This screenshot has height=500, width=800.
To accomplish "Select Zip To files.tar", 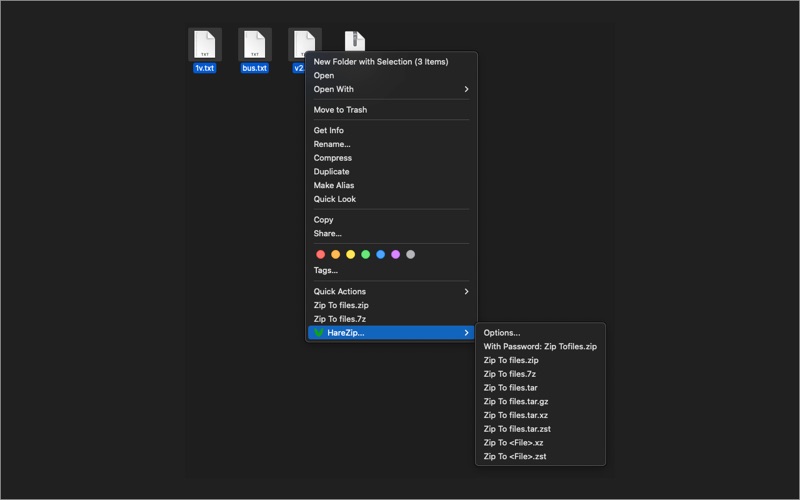I will tap(540, 388).
